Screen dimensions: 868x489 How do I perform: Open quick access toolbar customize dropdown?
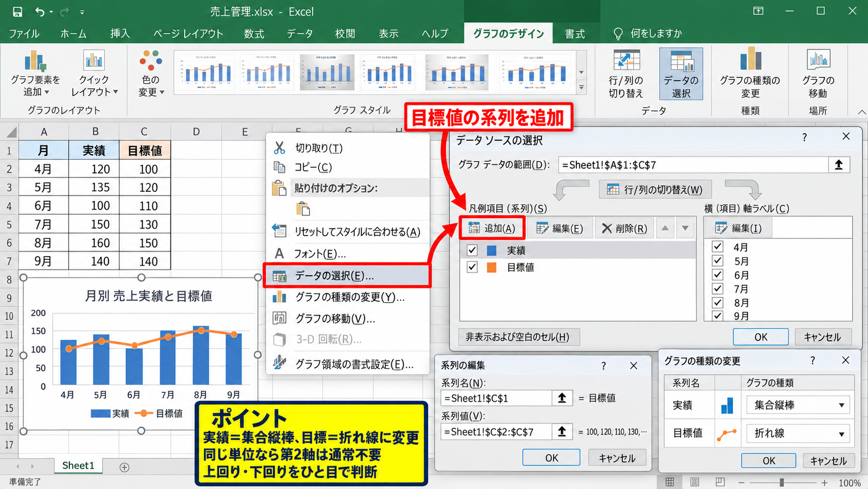82,11
